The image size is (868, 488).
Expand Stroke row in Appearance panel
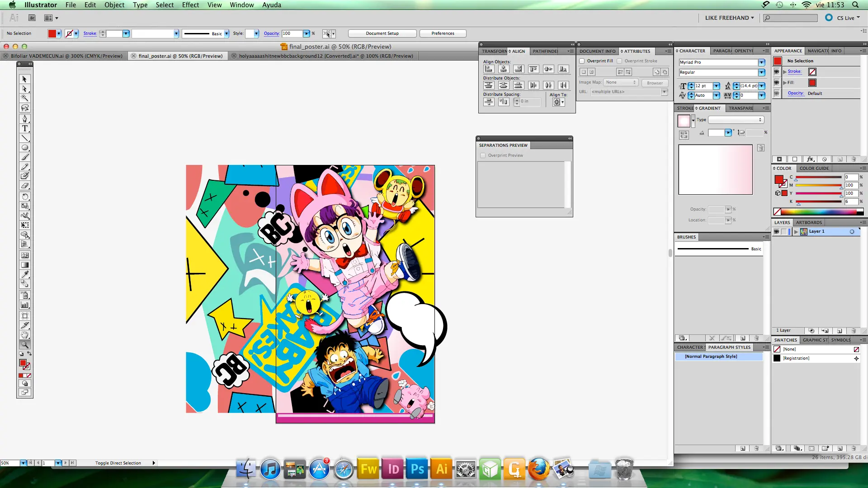pyautogui.click(x=785, y=72)
